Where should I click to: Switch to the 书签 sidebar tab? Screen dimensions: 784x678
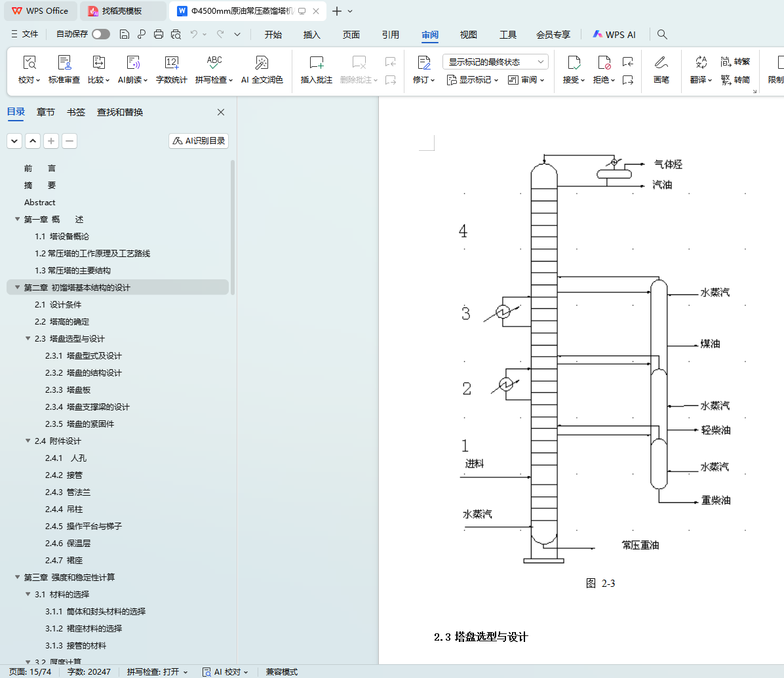pyautogui.click(x=76, y=112)
